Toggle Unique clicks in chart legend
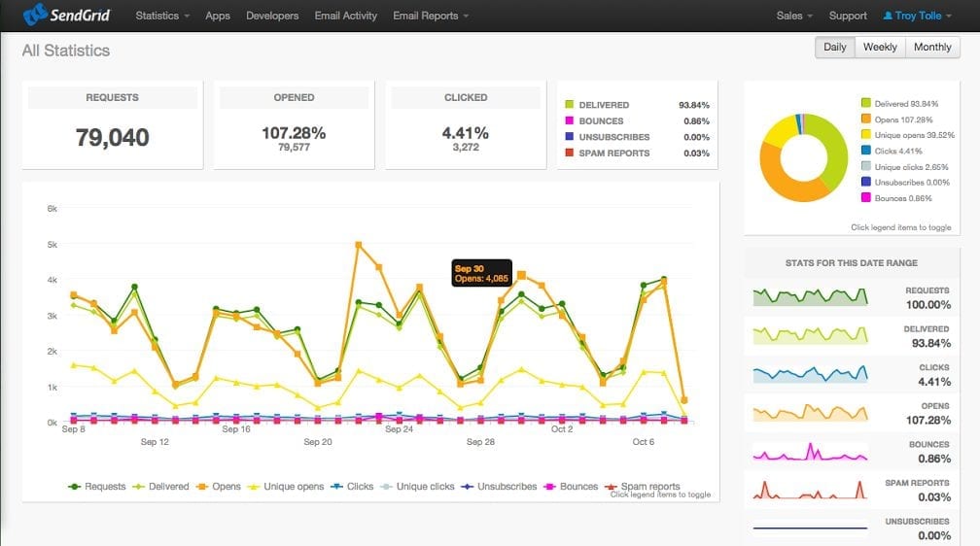 tap(417, 486)
